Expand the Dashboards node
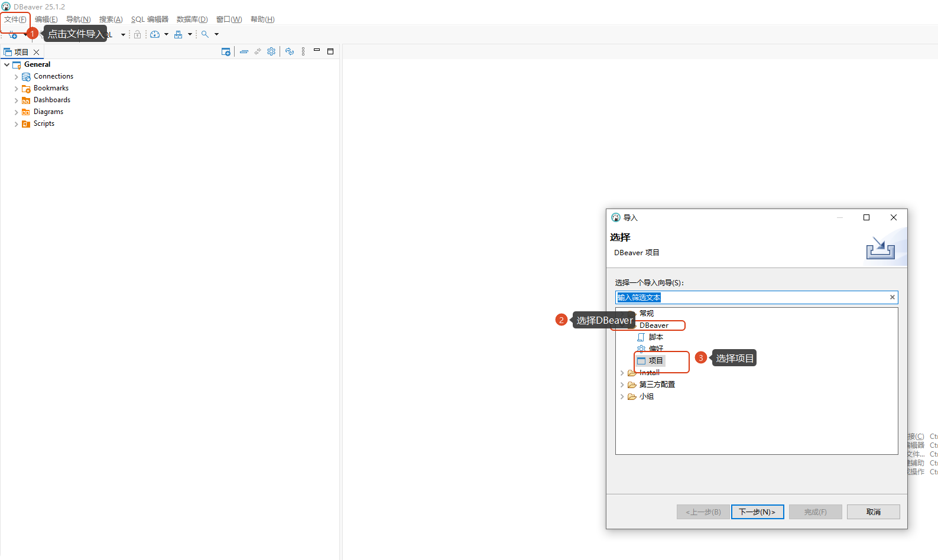Viewport: 938px width, 560px height. point(16,100)
